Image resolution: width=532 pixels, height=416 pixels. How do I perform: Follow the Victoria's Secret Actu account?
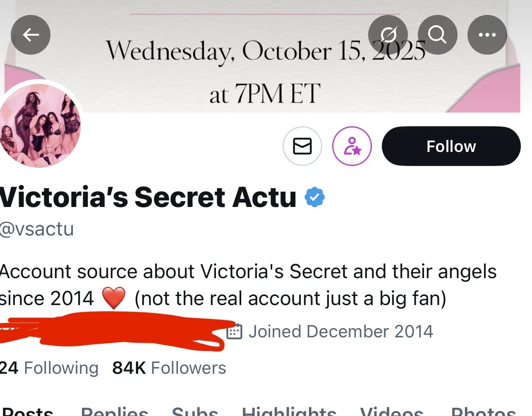451,146
